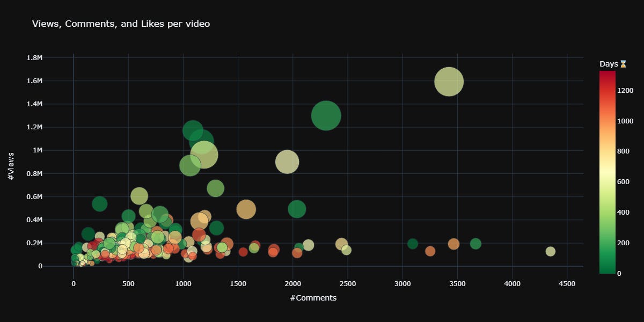The width and height of the screenshot is (644, 322).
Task: Click the dark green bubble near 3650 comments
Action: point(475,244)
